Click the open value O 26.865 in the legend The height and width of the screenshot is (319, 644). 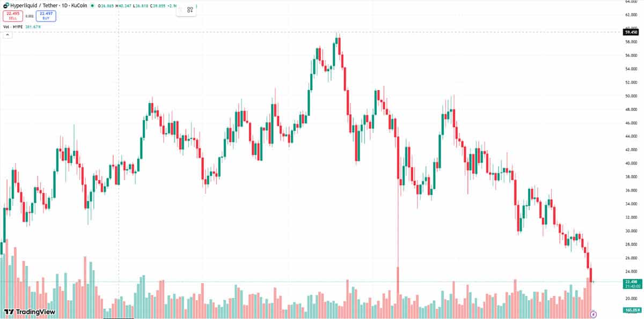(x=106, y=5)
